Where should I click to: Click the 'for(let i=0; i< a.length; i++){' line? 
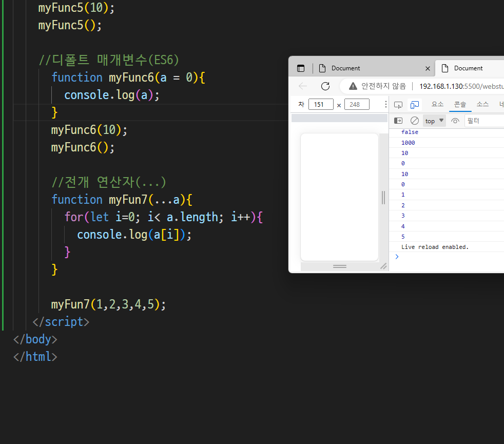point(164,217)
